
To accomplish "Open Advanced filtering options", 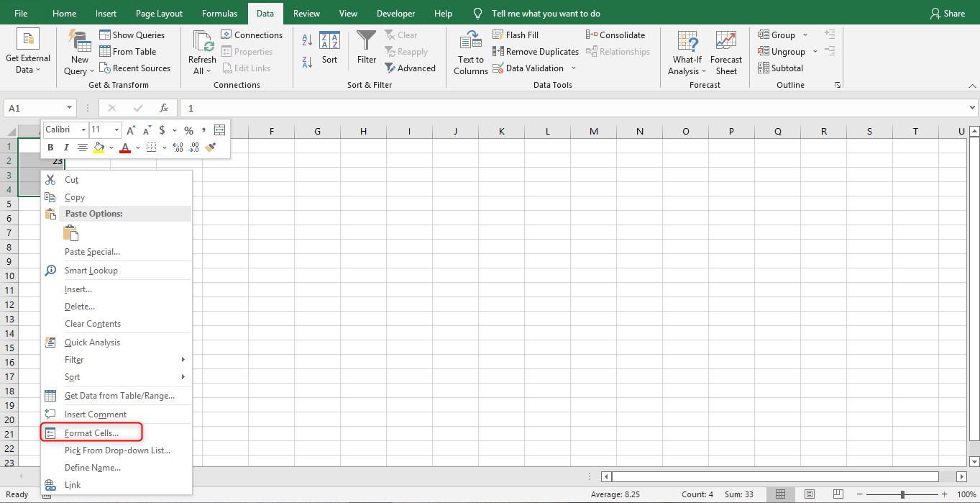I will [x=411, y=68].
